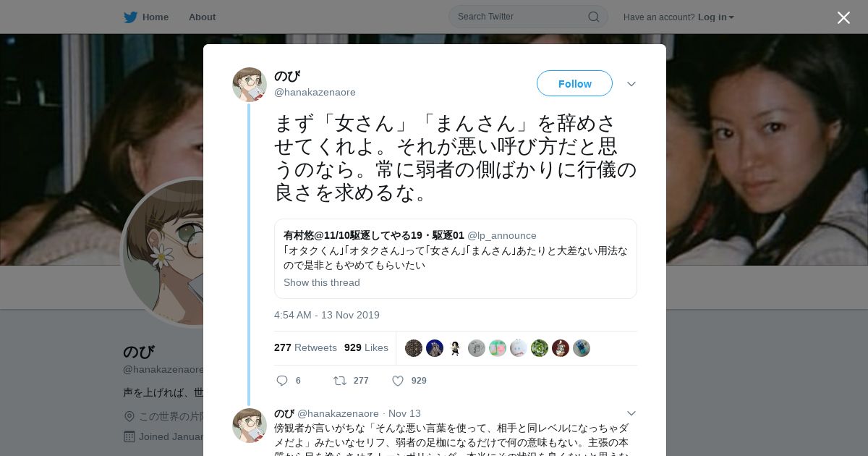Go to Home in top navigation

pyautogui.click(x=156, y=17)
